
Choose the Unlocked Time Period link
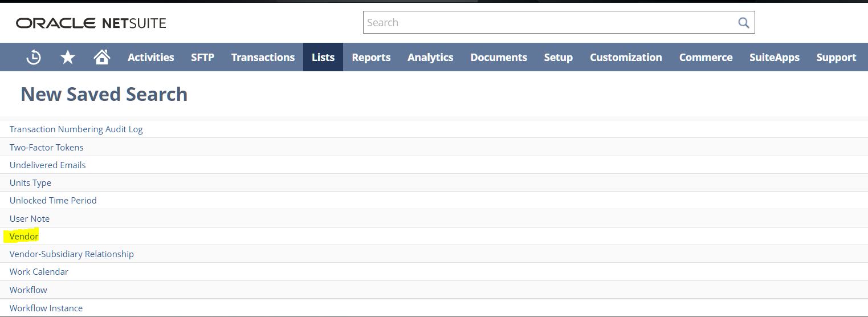[53, 201]
